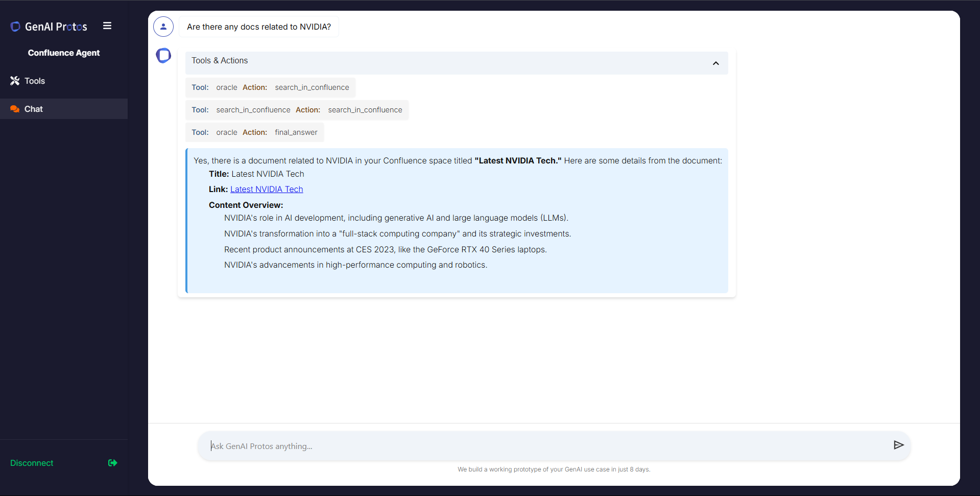
Task: Click the Tools & Actions header
Action: coord(457,63)
